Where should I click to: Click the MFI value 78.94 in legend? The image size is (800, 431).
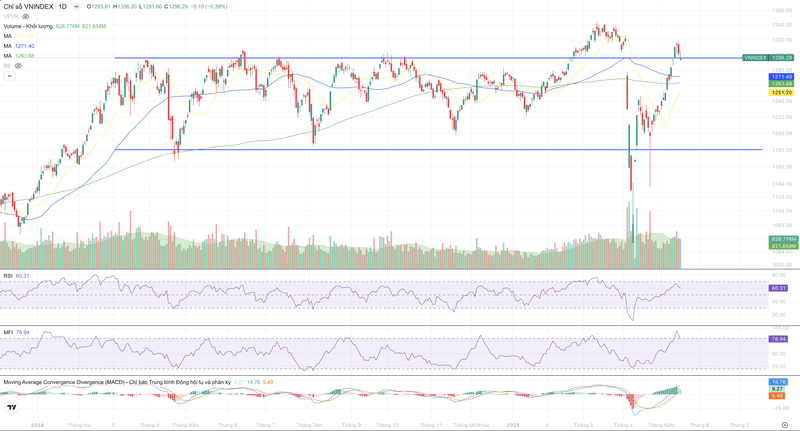coord(23,333)
